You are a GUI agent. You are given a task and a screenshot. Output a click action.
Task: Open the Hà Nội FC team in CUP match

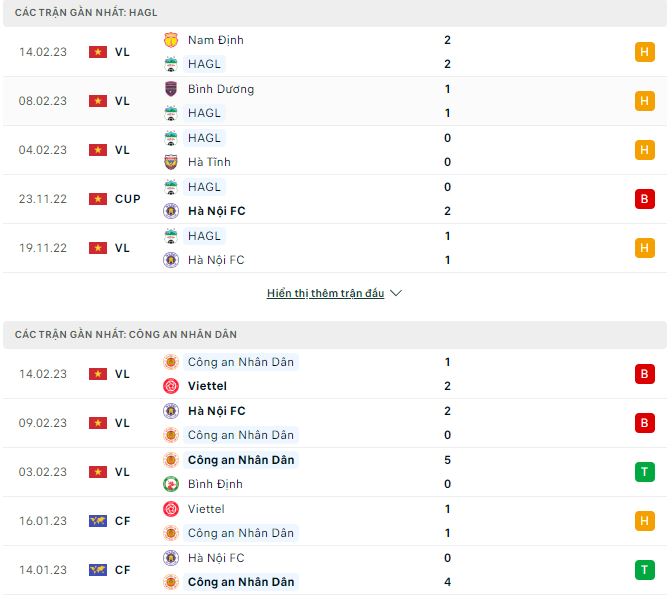216,211
